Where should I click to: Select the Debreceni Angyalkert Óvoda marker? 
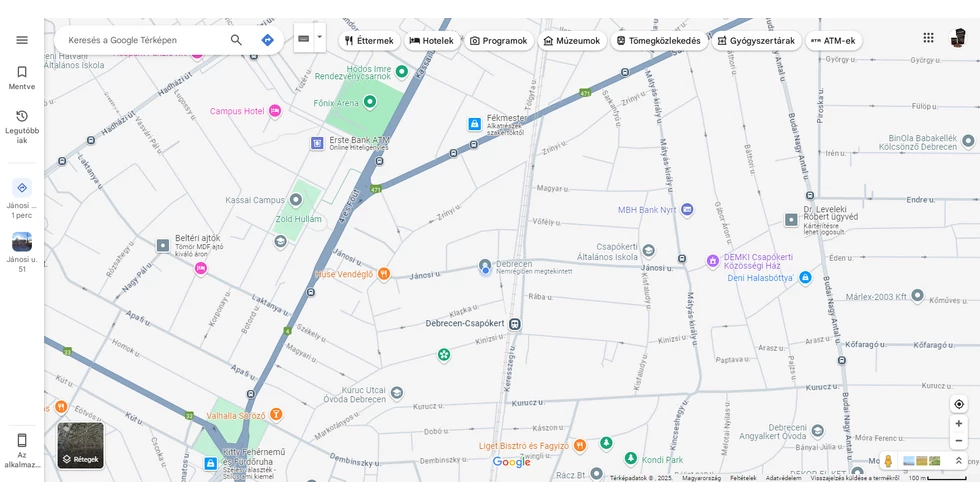[818, 431]
